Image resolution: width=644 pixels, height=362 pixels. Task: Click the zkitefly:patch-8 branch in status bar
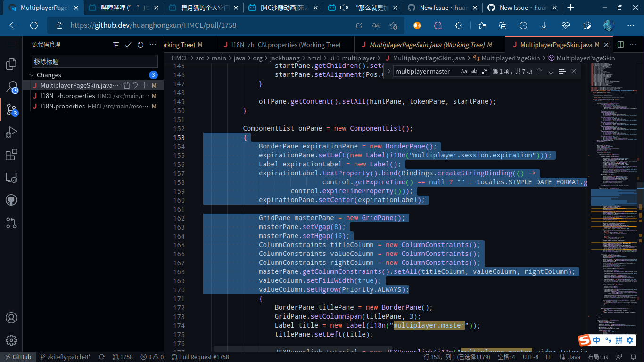66,357
